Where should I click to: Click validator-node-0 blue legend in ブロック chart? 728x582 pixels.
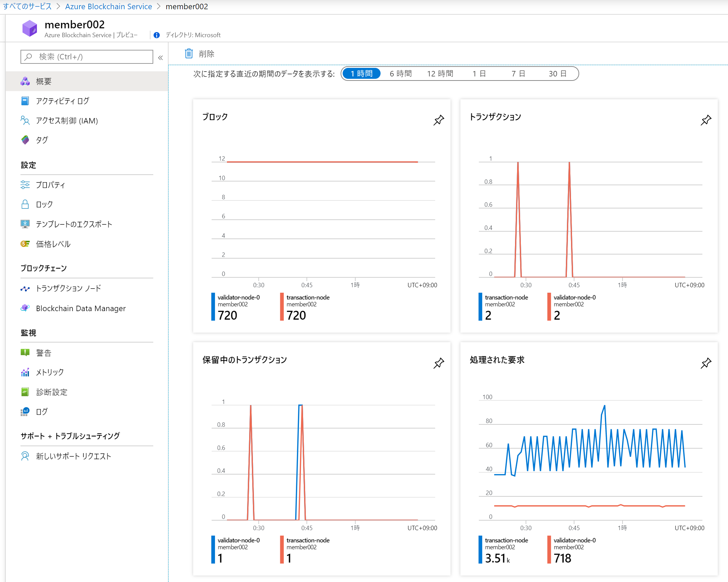pyautogui.click(x=238, y=297)
